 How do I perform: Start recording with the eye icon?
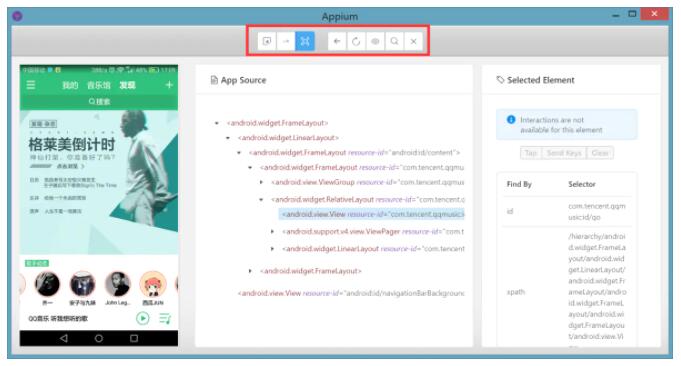[x=375, y=41]
